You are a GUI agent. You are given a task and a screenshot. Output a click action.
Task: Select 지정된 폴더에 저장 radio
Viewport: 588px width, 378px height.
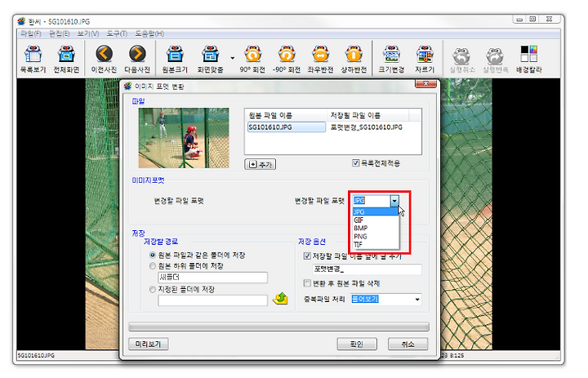point(153,289)
